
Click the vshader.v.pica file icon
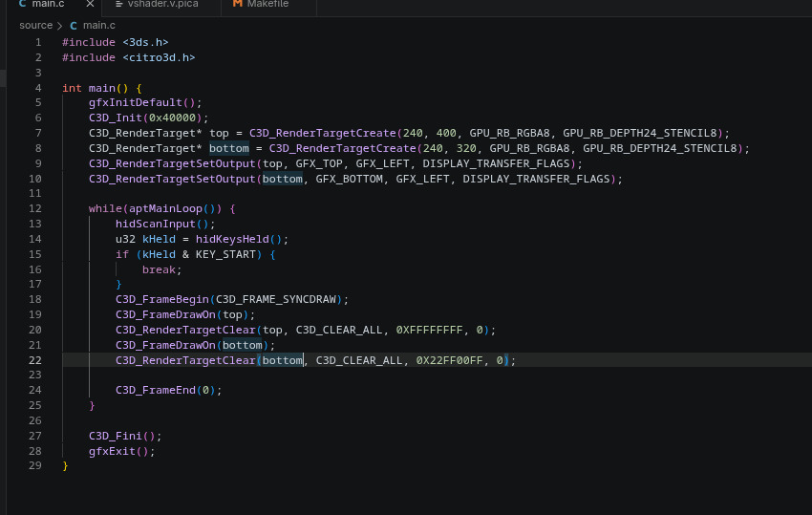pos(119,5)
